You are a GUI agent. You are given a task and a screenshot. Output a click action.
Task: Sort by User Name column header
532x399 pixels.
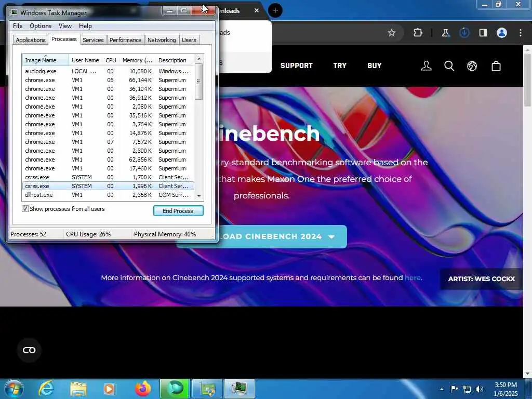pyautogui.click(x=85, y=60)
